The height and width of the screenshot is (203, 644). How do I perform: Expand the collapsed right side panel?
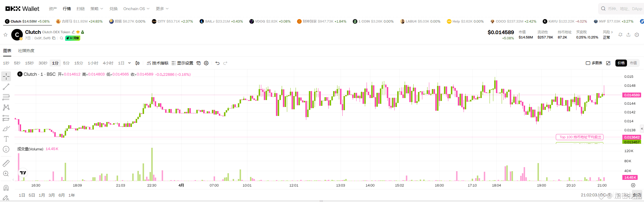pos(642,129)
